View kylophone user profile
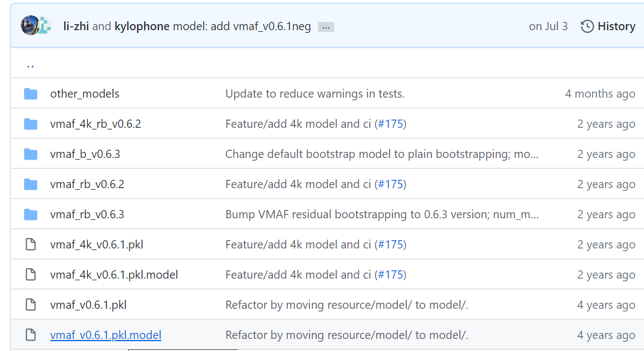 pyautogui.click(x=142, y=26)
